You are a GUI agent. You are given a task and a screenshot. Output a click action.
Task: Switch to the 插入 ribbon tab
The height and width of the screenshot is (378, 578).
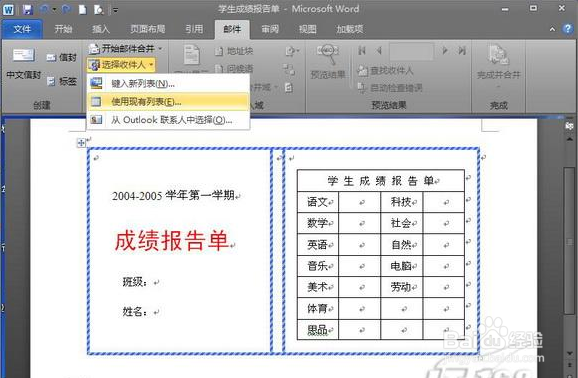click(x=101, y=29)
